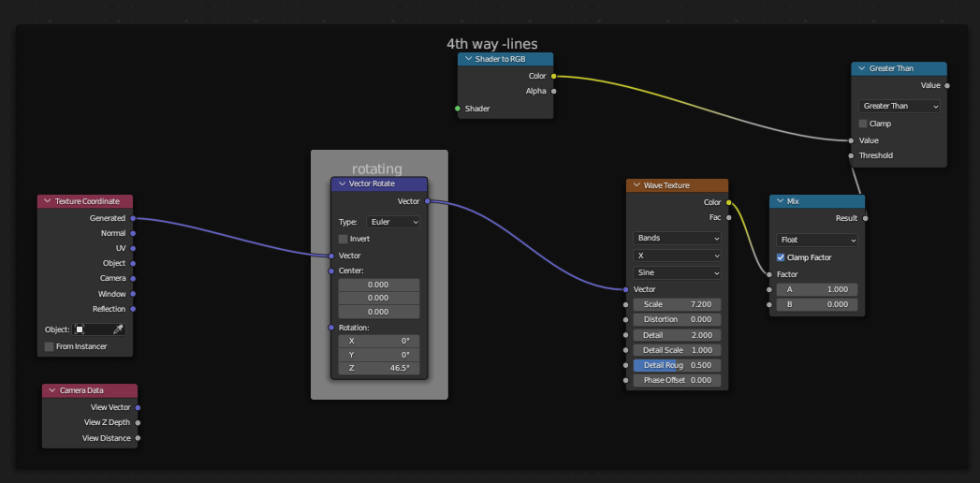Click the Shader to RGB Alpha socket
980x483 pixels.
click(554, 91)
